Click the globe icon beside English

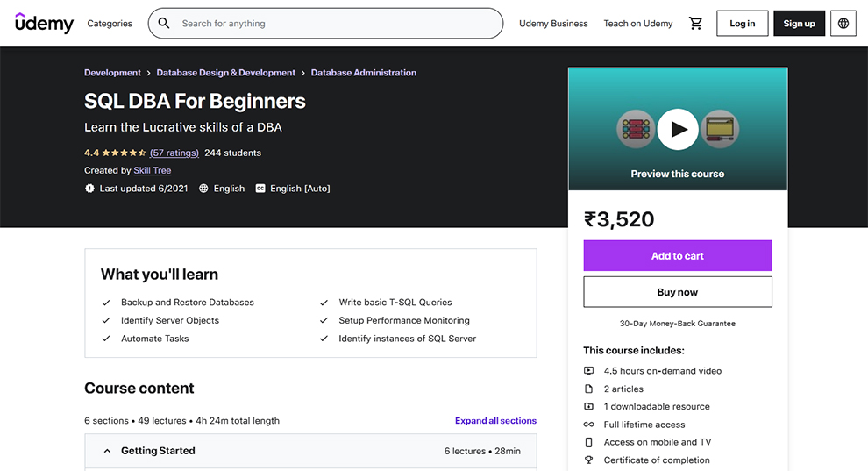click(x=203, y=189)
